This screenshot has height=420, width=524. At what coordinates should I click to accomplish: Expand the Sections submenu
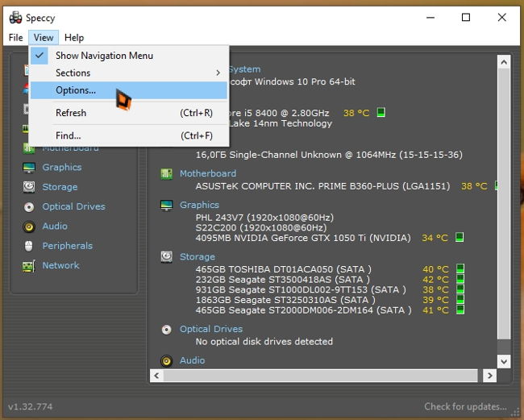pyautogui.click(x=129, y=73)
